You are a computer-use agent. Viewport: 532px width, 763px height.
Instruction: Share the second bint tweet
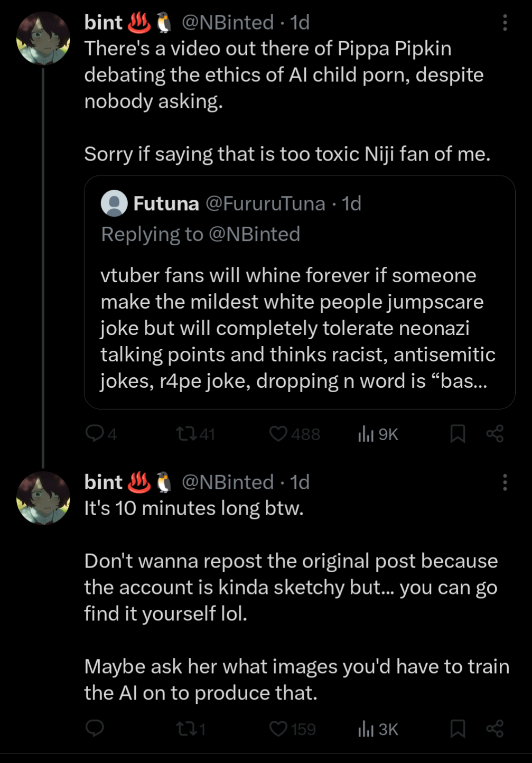click(495, 729)
